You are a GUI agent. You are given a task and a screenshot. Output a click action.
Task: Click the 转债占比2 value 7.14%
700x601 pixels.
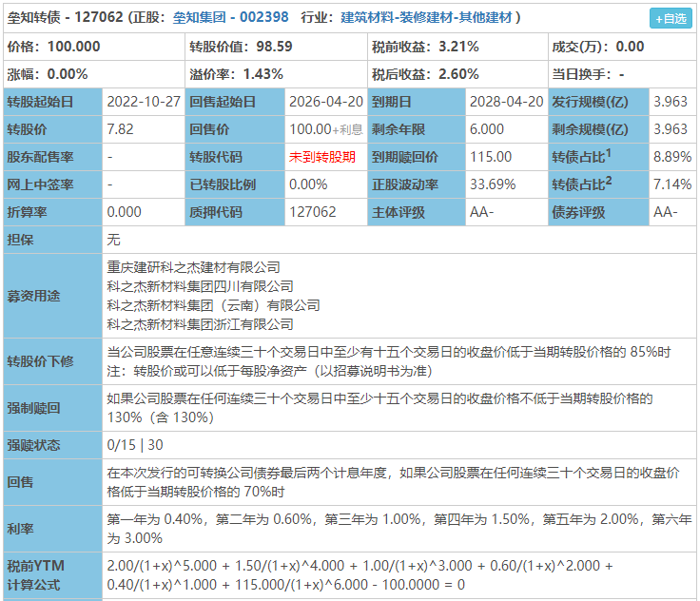coord(672,184)
